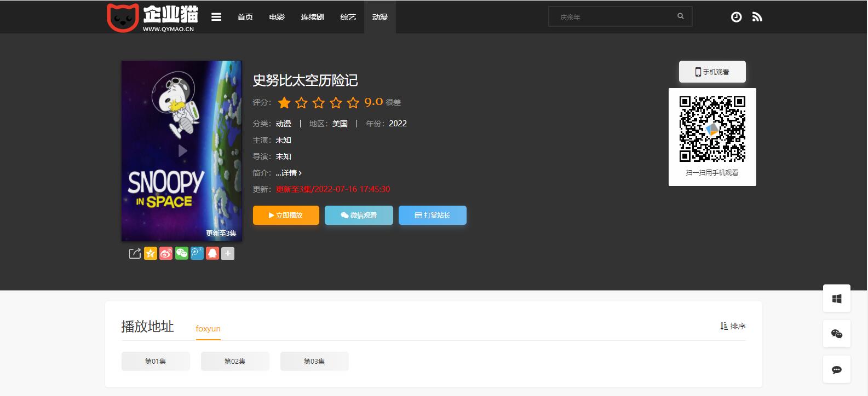Image resolution: width=868 pixels, height=396 pixels.
Task: Click the title 史努比太空历险记
Action: point(306,80)
